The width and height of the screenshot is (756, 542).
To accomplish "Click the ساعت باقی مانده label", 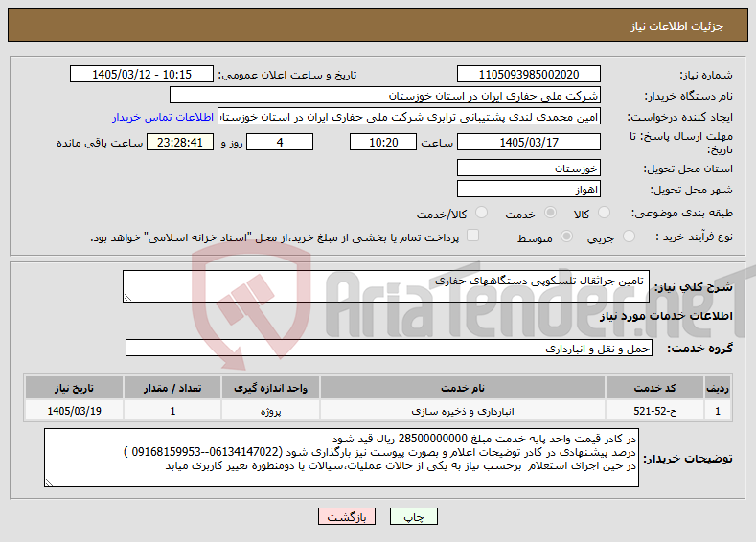I will click(100, 143).
